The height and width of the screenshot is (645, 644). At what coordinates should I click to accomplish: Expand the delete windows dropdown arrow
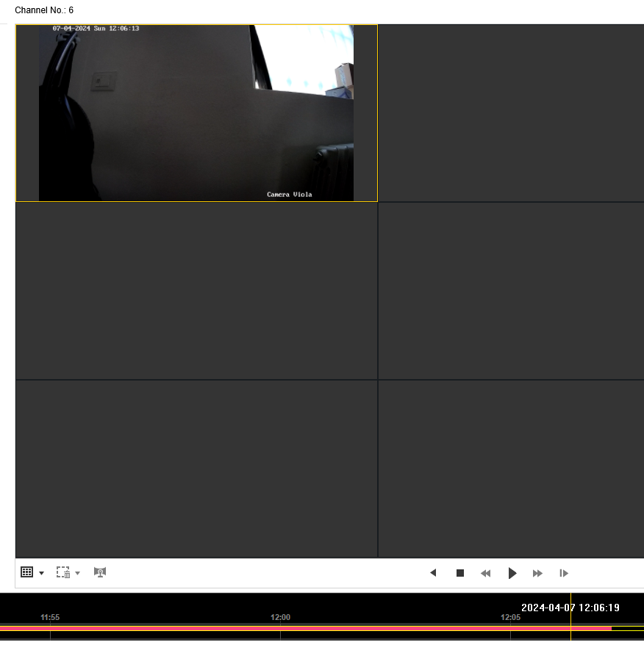[78, 573]
